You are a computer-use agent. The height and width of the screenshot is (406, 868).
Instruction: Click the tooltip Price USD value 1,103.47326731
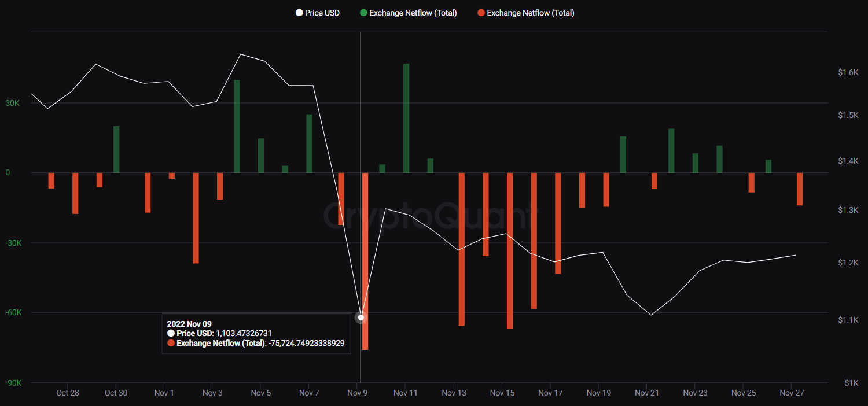coord(244,334)
